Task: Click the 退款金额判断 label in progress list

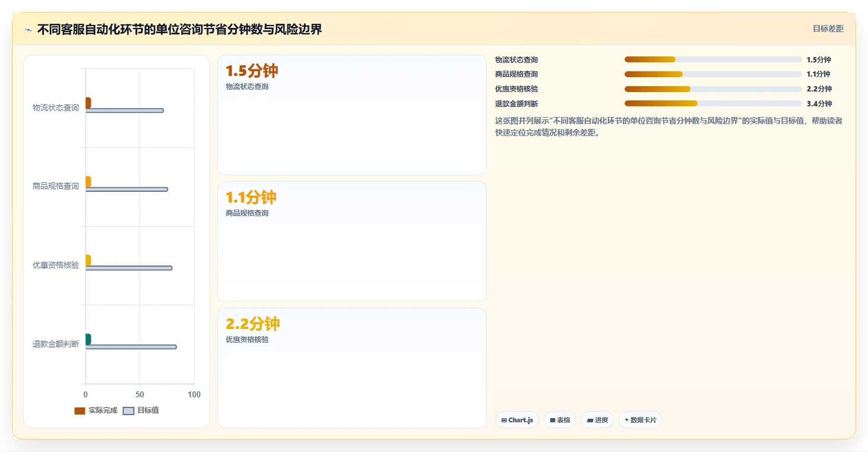Action: (x=517, y=104)
